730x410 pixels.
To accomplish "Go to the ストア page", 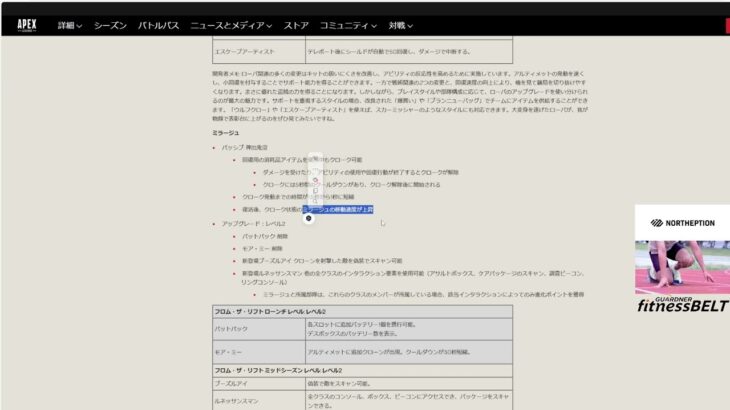I will point(296,23).
